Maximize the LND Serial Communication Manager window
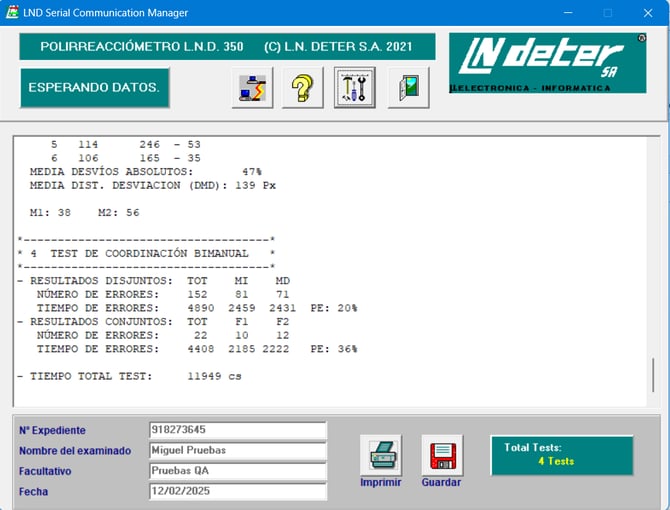Viewport: 670px width, 510px height. (x=607, y=13)
